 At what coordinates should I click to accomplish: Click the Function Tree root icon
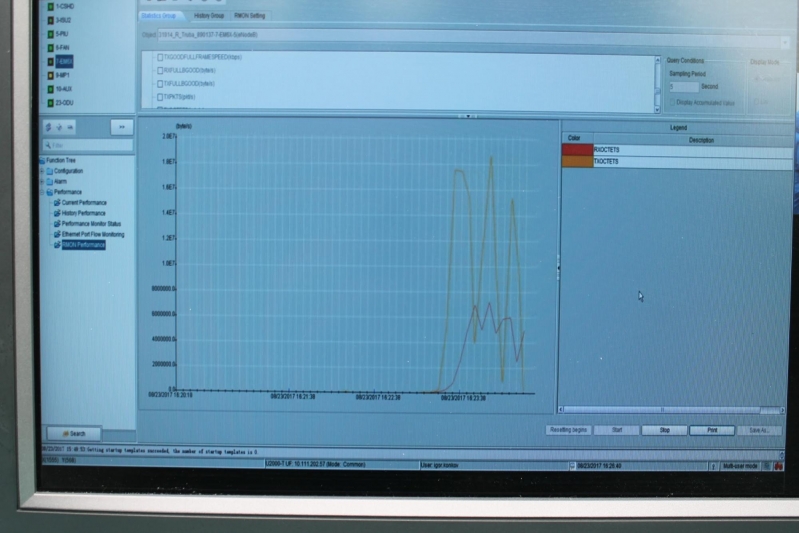pos(42,161)
